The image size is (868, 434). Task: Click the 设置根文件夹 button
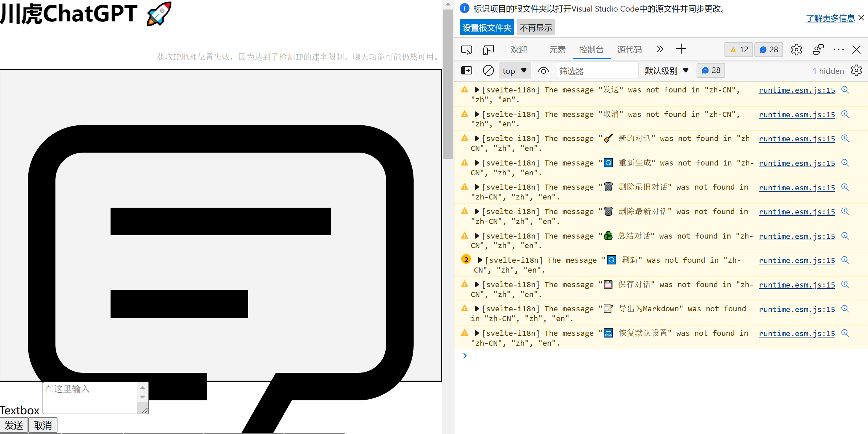coord(487,28)
